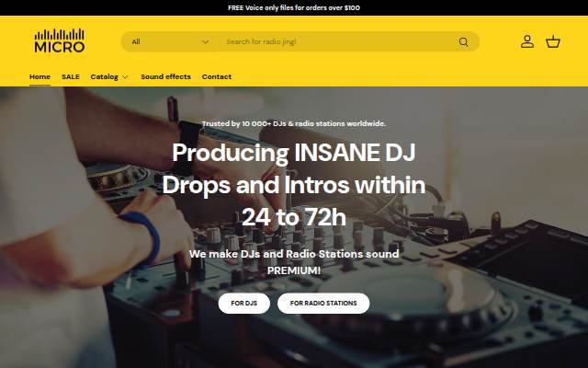
Task: Go to the Home menu item
Action: pyautogui.click(x=40, y=76)
